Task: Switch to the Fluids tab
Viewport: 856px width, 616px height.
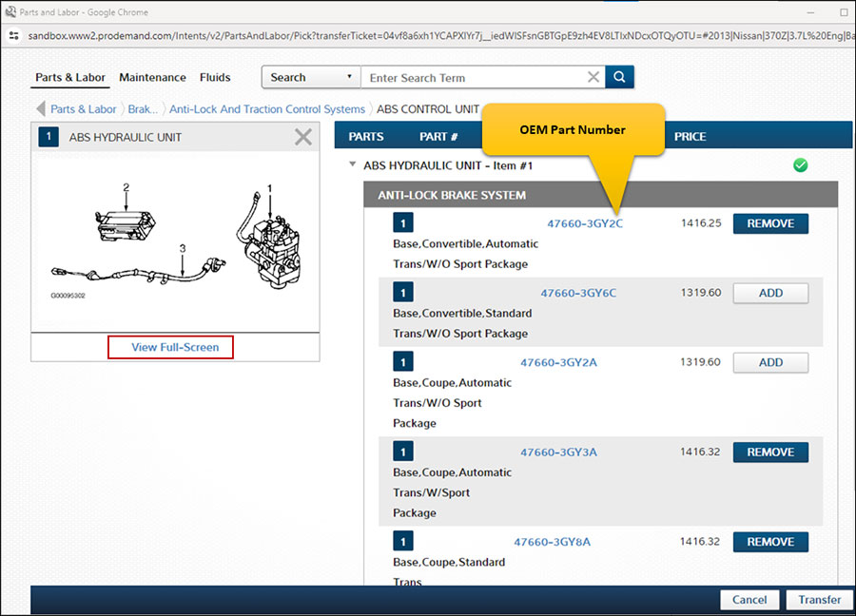Action: coord(215,78)
